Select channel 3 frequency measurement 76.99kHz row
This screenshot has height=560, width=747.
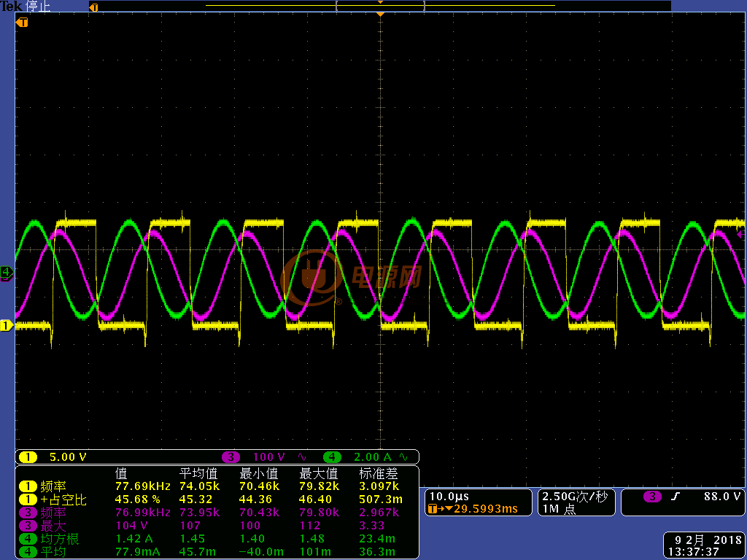pyautogui.click(x=217, y=513)
